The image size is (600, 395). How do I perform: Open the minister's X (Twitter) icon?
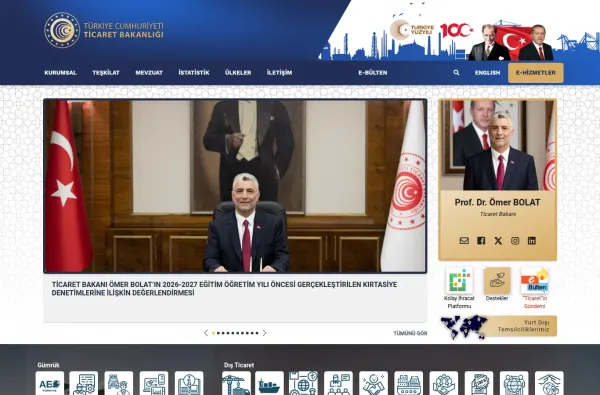pos(498,241)
